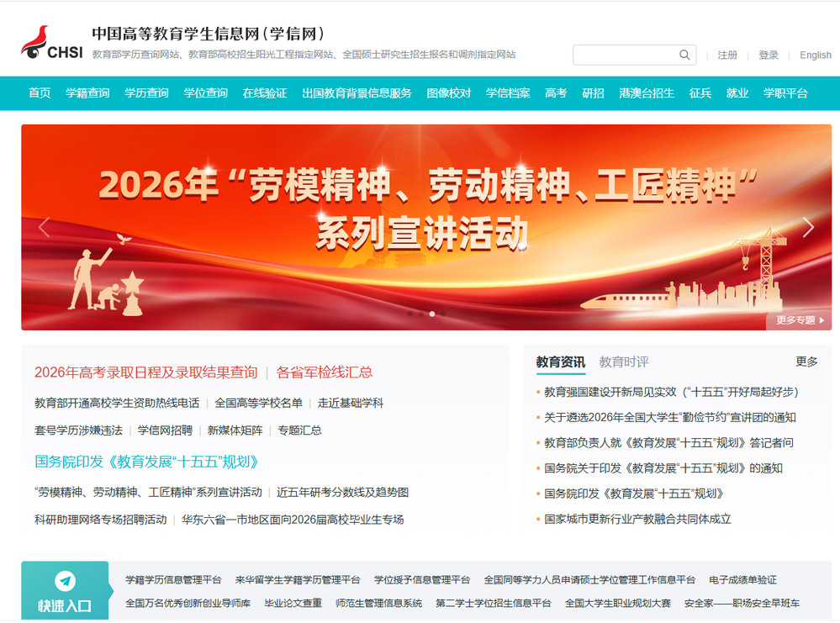Open 毕业论文查重 quick link
Screen dimensions: 840x623
(293, 603)
